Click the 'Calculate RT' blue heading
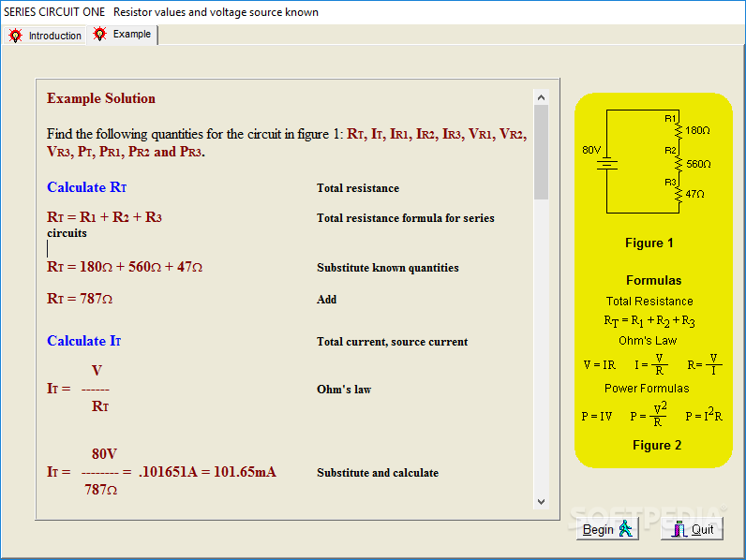The width and height of the screenshot is (746, 560). (x=86, y=187)
